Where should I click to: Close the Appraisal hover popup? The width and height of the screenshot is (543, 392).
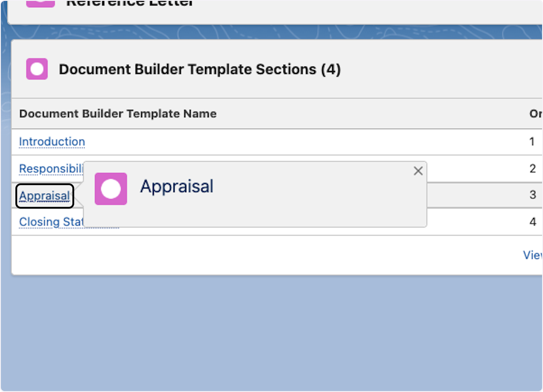(418, 171)
